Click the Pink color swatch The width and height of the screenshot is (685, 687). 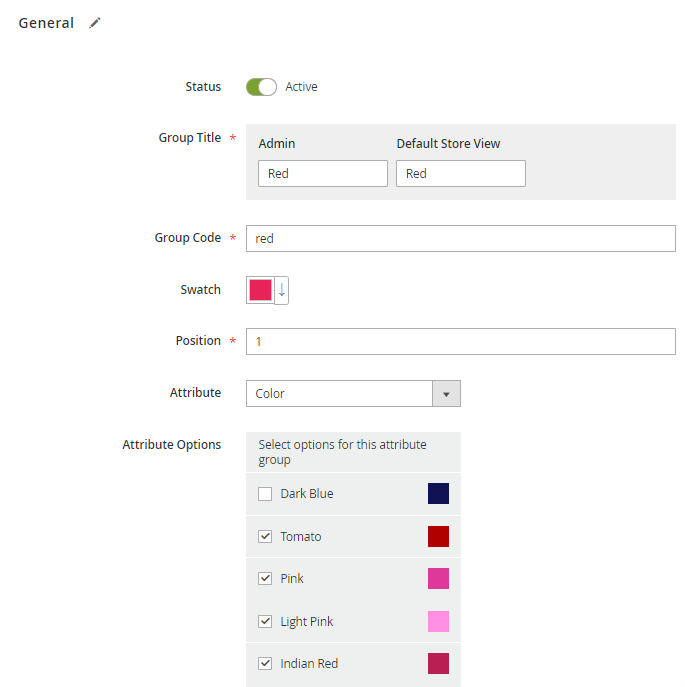(438, 579)
